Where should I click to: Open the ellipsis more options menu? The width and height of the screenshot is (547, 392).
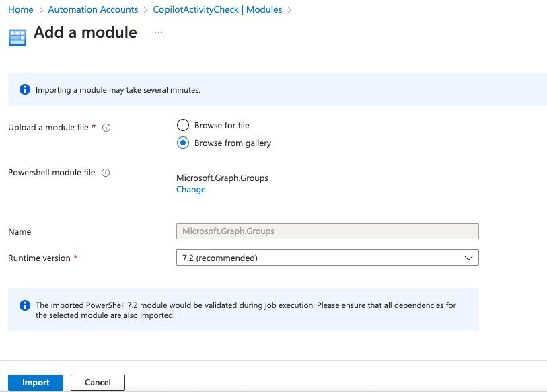pyautogui.click(x=159, y=32)
